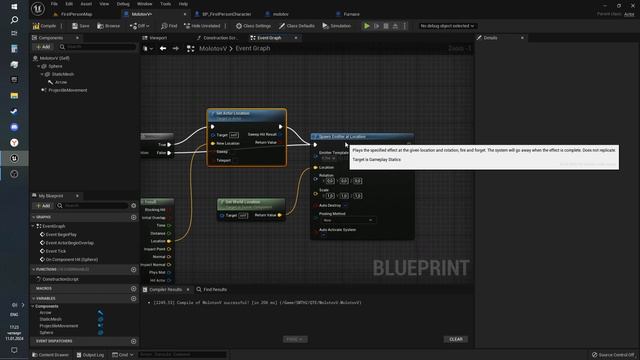Collapse the StaticMesh component tree row

[x=42, y=74]
